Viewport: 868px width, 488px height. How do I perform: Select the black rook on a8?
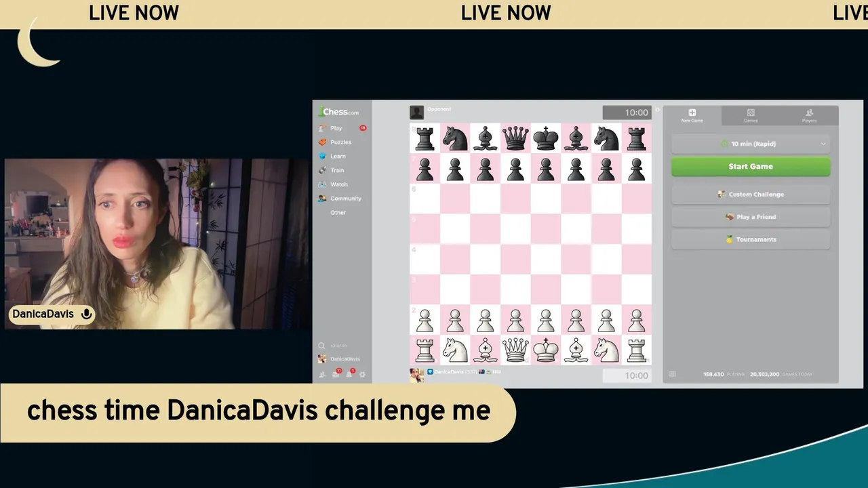tap(425, 138)
